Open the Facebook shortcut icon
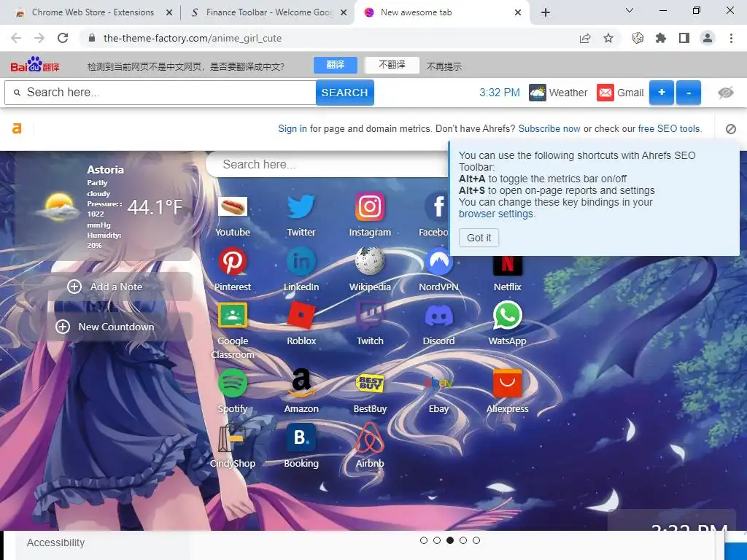Viewport: 747px width, 560px height. [437, 206]
